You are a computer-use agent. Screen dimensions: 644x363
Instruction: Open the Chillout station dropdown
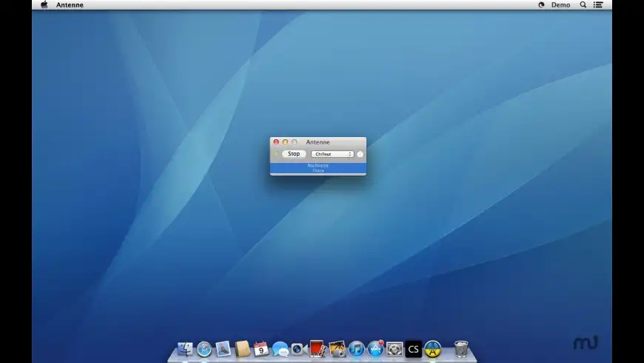pyautogui.click(x=332, y=154)
